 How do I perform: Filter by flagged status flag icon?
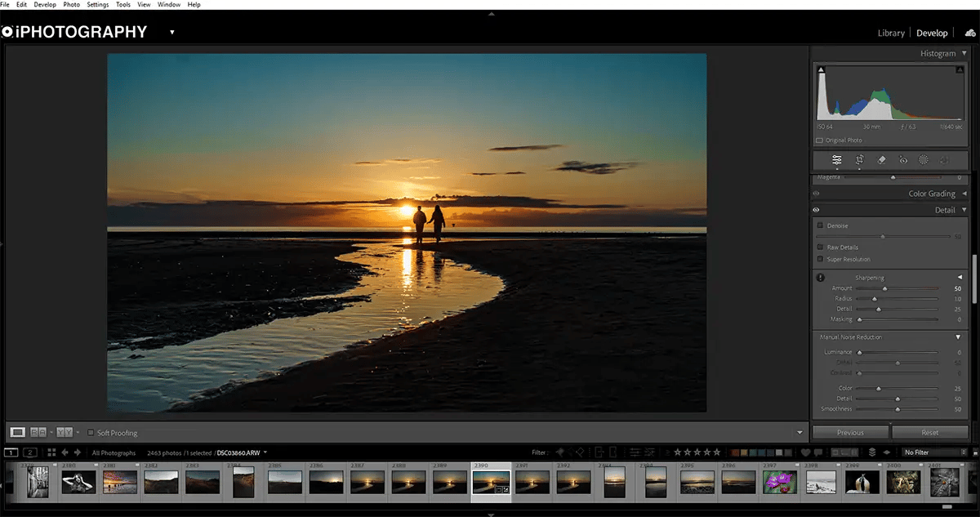pos(560,452)
